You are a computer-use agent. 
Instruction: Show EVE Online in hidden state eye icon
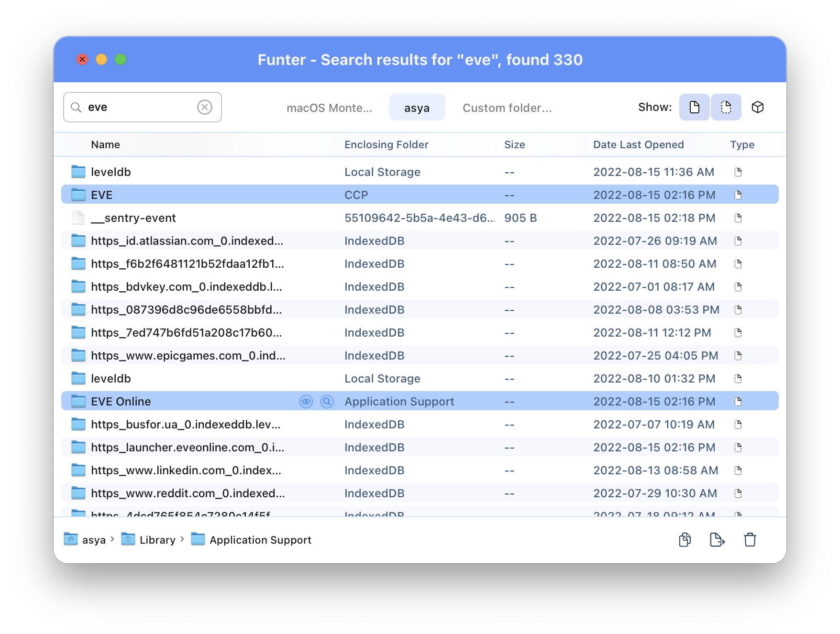(306, 402)
